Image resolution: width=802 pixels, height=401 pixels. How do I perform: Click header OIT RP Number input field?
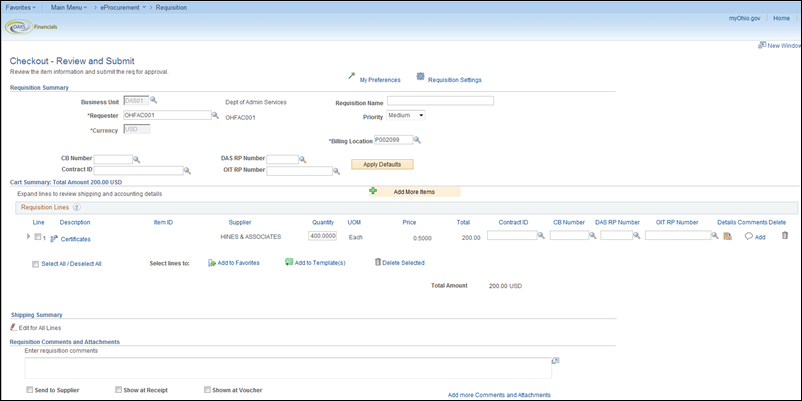coord(299,171)
